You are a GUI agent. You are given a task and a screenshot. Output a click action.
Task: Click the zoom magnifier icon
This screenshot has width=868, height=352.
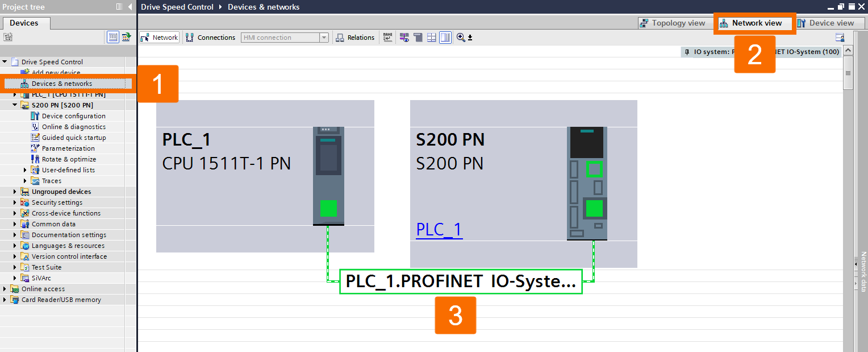coord(461,38)
